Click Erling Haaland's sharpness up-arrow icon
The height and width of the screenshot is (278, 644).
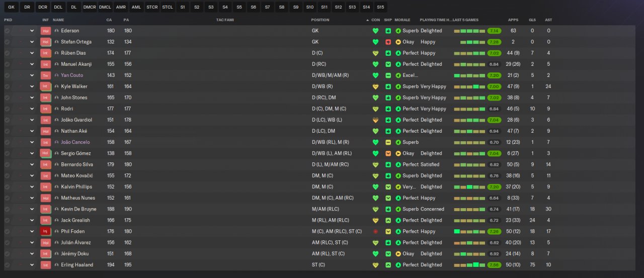pos(388,265)
